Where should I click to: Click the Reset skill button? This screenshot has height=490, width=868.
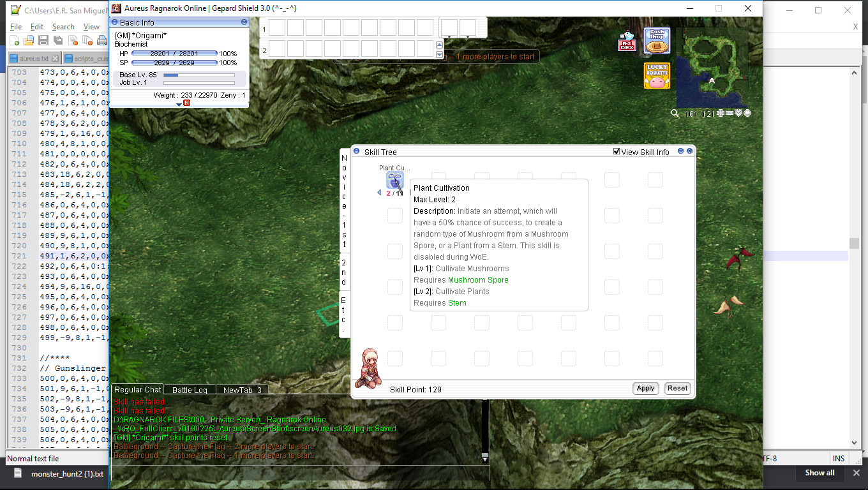tap(677, 388)
